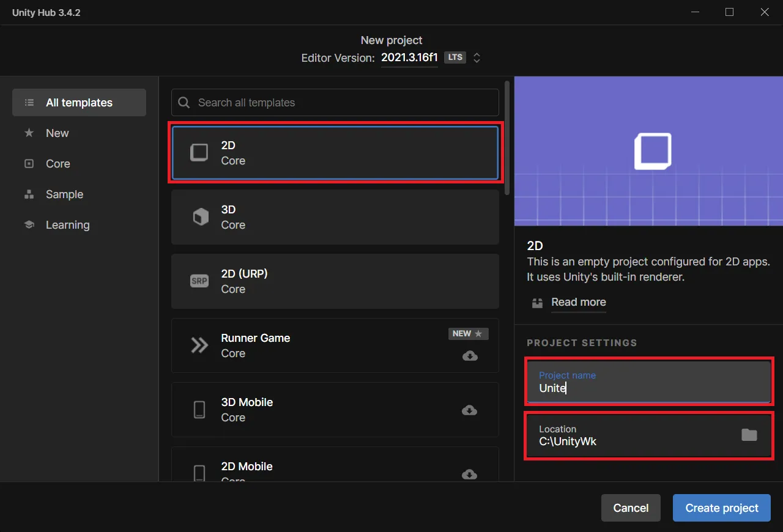The width and height of the screenshot is (783, 532).
Task: Show the Sample templates category
Action: [64, 194]
